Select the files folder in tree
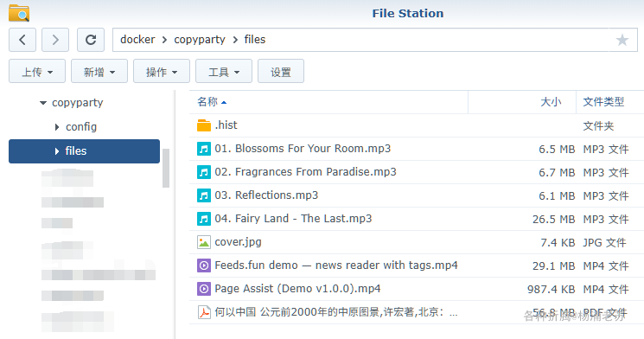The height and width of the screenshot is (339, 644). 84,151
